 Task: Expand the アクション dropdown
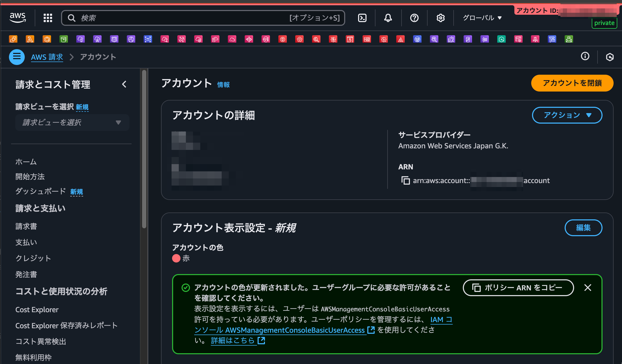567,115
